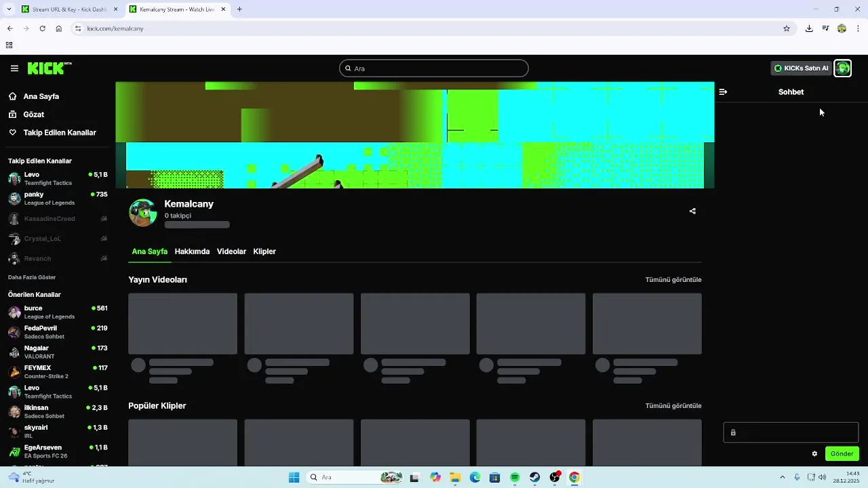Open Gözat in the sidebar
Viewport: 868px width, 488px height.
(33, 115)
